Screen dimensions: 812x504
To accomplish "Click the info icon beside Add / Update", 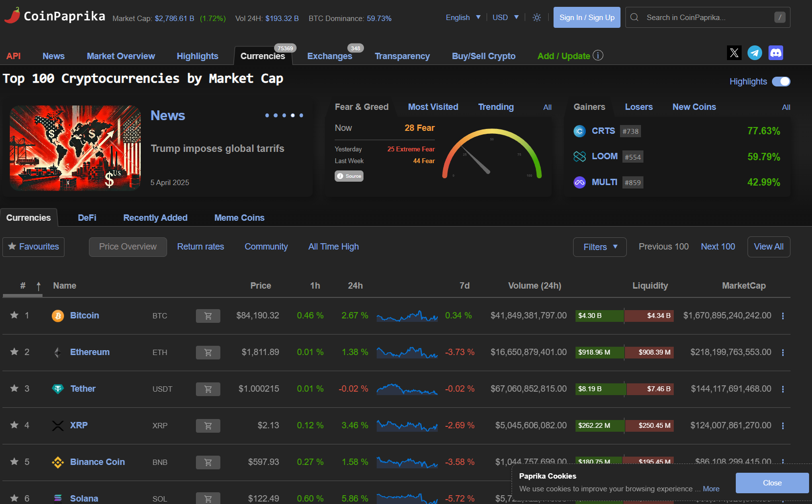I will pos(598,55).
